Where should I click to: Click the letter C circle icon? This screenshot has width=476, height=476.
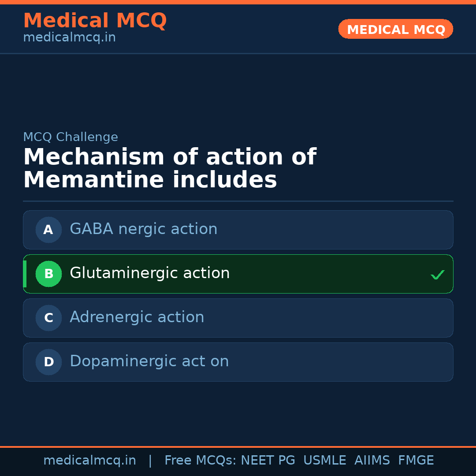point(48,318)
